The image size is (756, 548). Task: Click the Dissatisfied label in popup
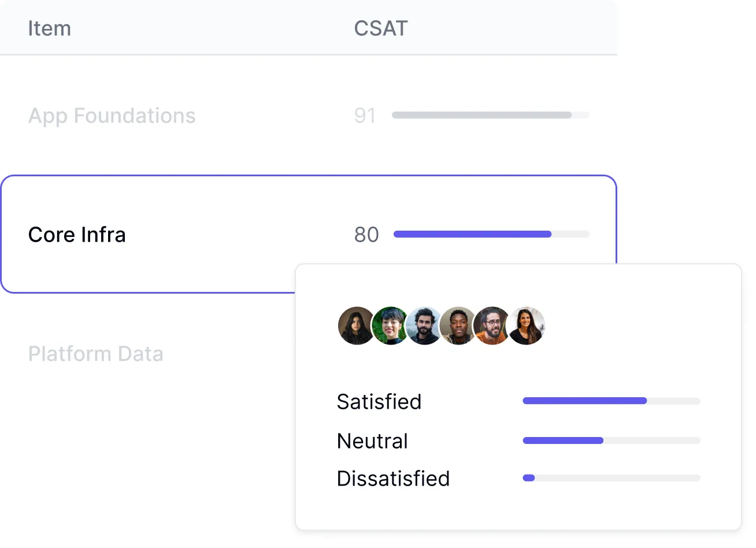pyautogui.click(x=393, y=479)
